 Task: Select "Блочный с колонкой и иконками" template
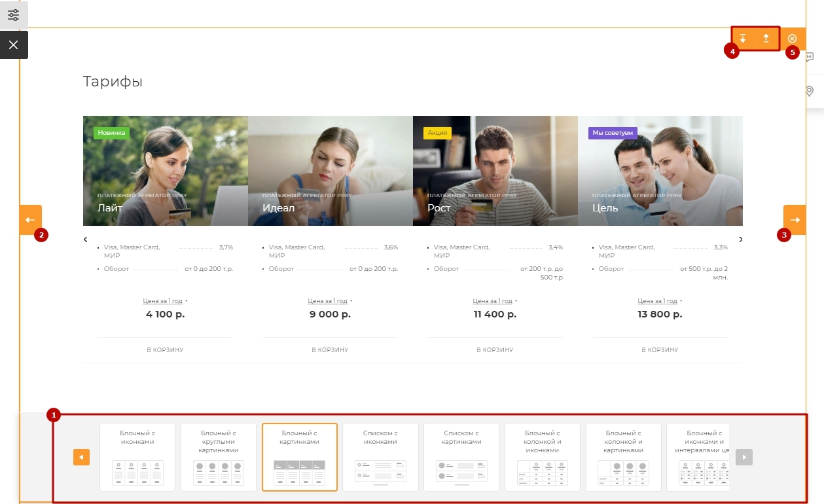tap(543, 457)
